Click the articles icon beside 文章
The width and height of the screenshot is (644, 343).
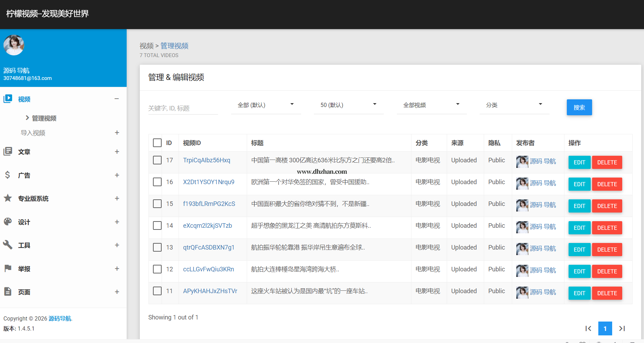(8, 152)
